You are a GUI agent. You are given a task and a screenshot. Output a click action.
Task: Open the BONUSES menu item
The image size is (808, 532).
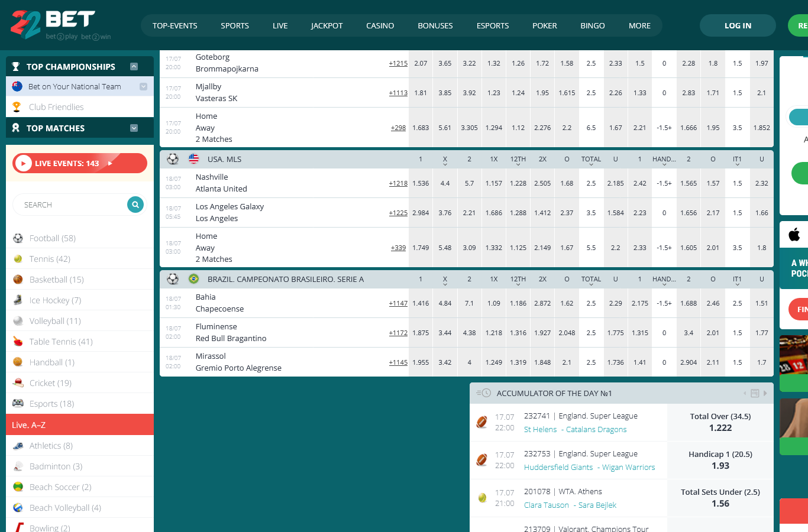[435, 25]
